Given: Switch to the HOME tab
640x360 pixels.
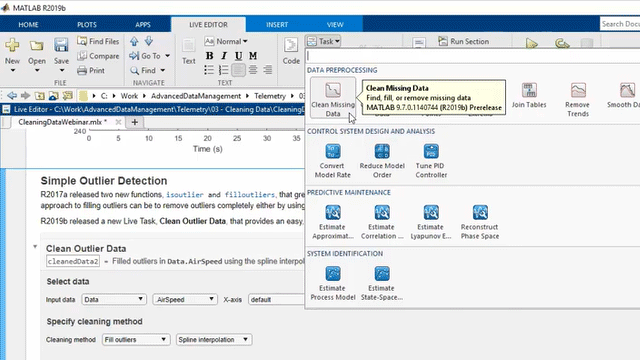Looking at the screenshot, I should click(x=28, y=24).
